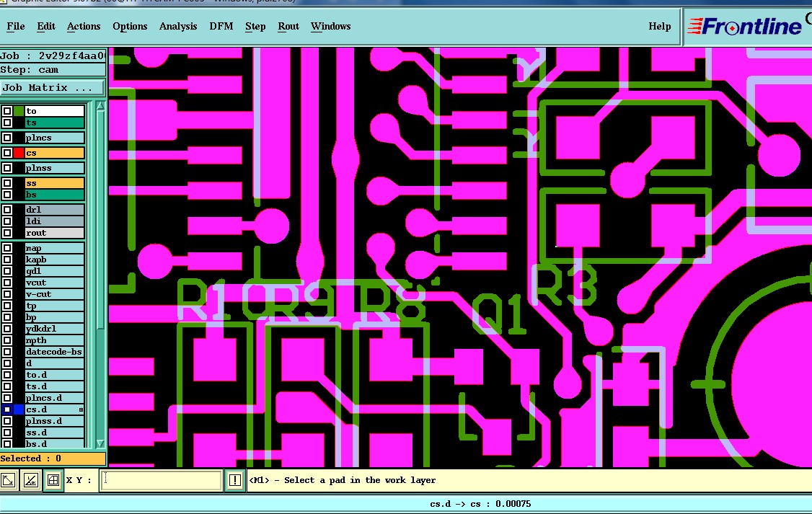Image resolution: width=812 pixels, height=514 pixels.
Task: Click the layer list scroll up arrow
Action: 100,106
